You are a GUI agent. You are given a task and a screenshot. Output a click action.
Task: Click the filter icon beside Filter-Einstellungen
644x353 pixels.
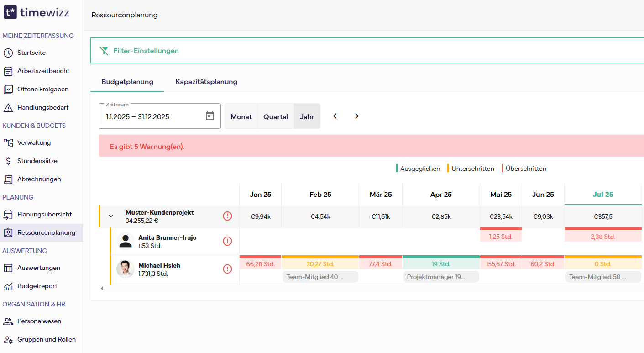[x=104, y=51]
